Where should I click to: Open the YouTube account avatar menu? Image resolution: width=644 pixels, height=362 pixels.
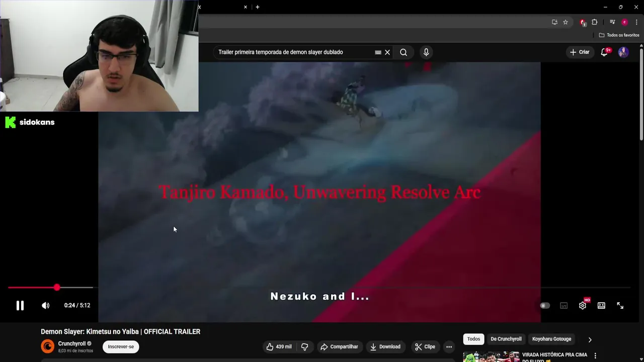point(623,52)
